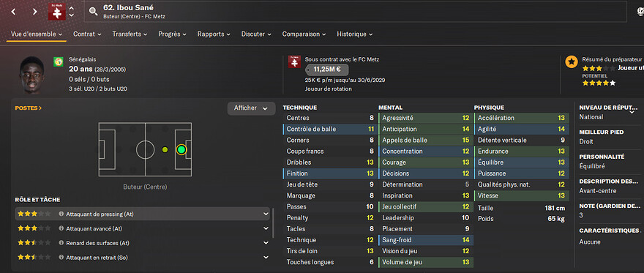Open the Vue d'ensemble tab
The image size is (644, 273).
pos(36,34)
